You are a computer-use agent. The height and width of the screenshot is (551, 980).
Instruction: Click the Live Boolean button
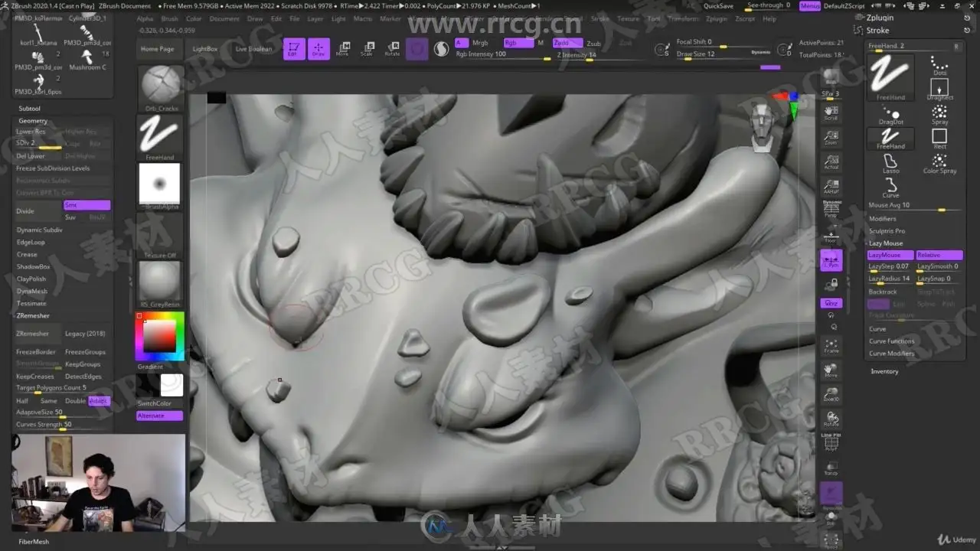click(253, 49)
